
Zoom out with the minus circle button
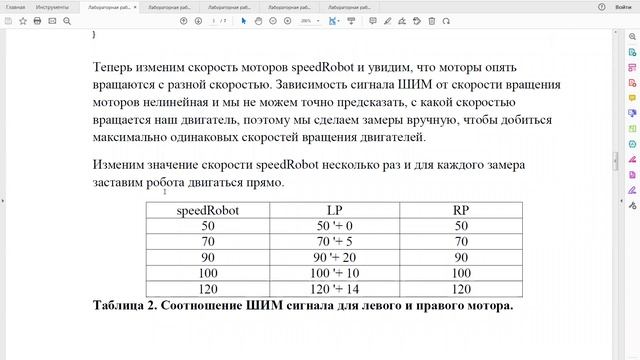273,21
